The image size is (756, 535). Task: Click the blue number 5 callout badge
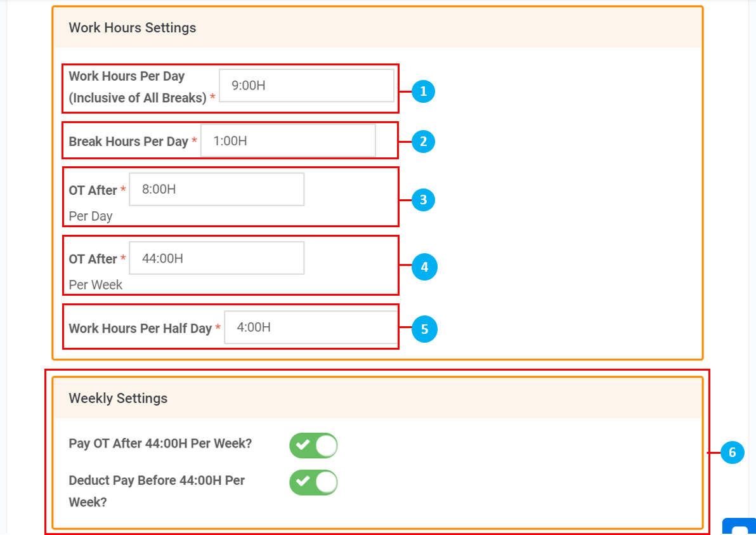[x=424, y=329]
